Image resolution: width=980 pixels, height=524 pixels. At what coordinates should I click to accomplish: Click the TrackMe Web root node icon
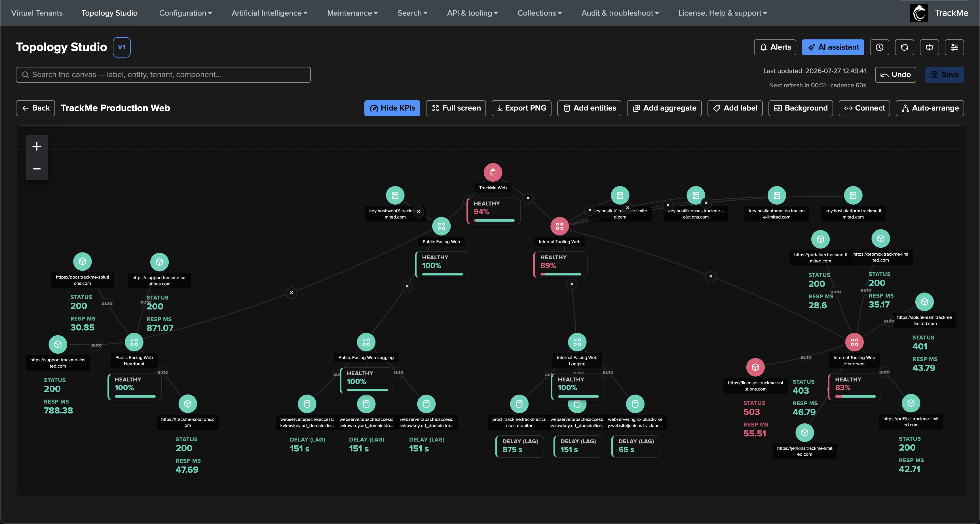pos(493,173)
